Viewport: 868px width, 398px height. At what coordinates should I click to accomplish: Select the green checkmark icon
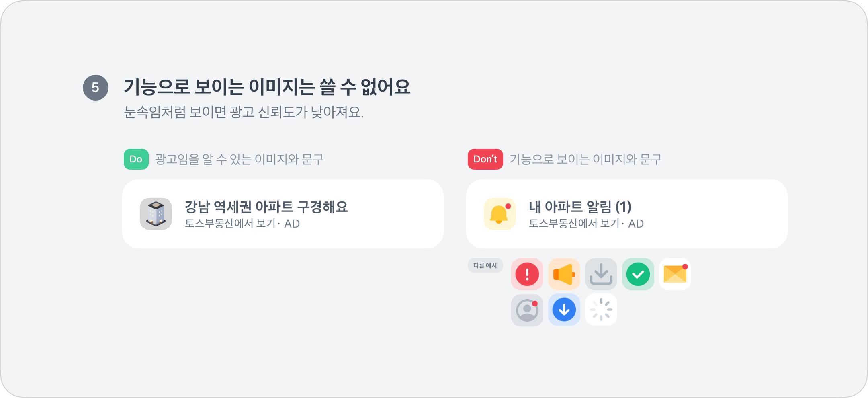coord(638,274)
